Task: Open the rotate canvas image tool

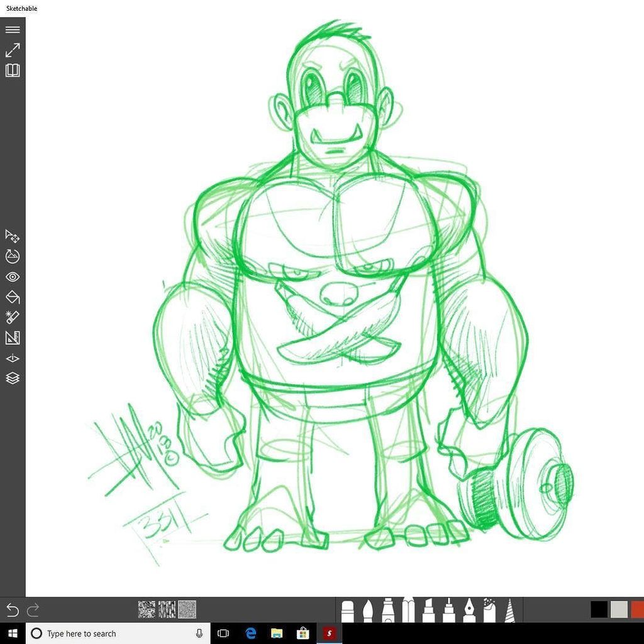Action: (x=13, y=257)
